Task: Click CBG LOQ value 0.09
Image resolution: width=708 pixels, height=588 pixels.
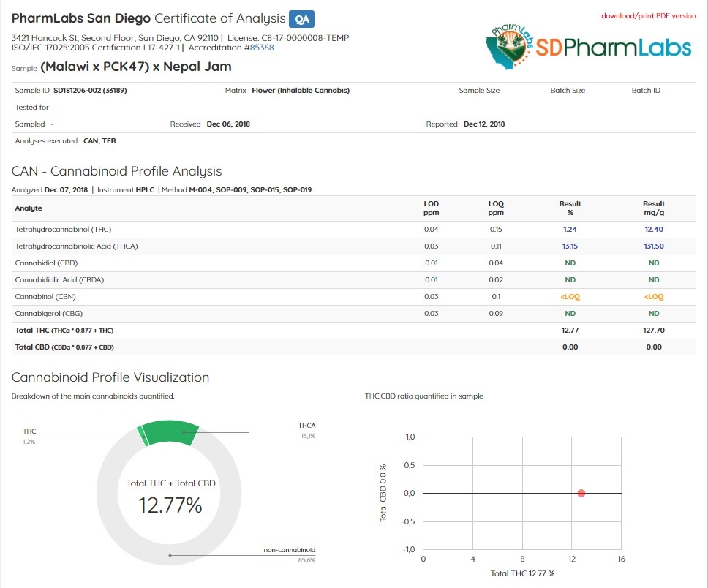Action: click(x=496, y=314)
